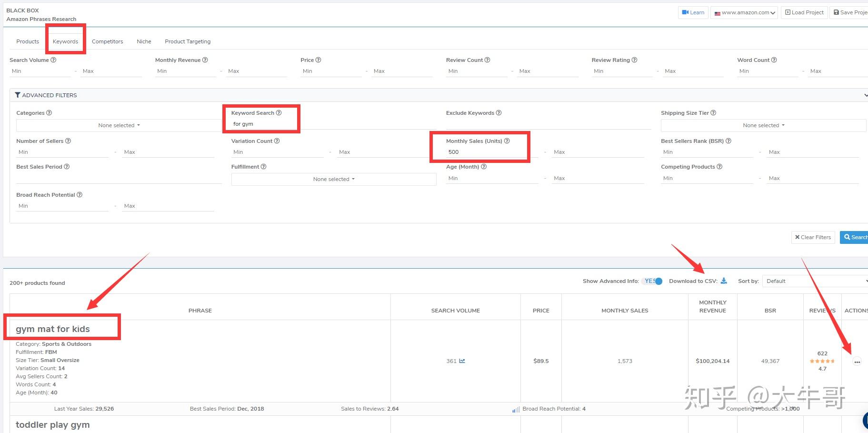
Task: Click the Monthly Sales Min field showing 500
Action: pyautogui.click(x=492, y=152)
